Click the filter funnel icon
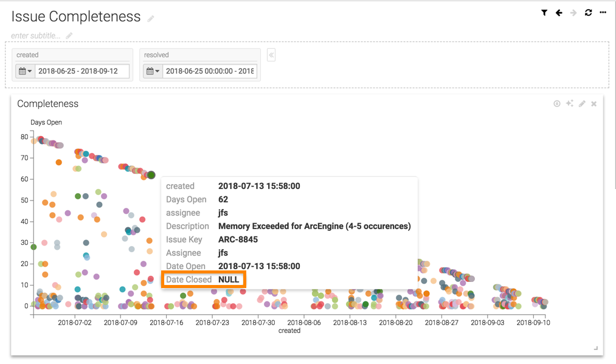Viewport: 616px width, 364px height. 544,13
